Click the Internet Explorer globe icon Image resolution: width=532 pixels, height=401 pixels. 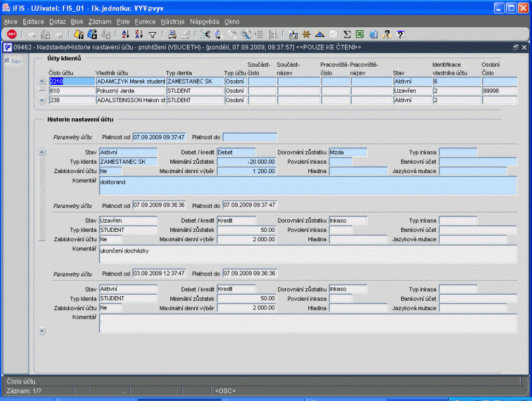pos(373,34)
